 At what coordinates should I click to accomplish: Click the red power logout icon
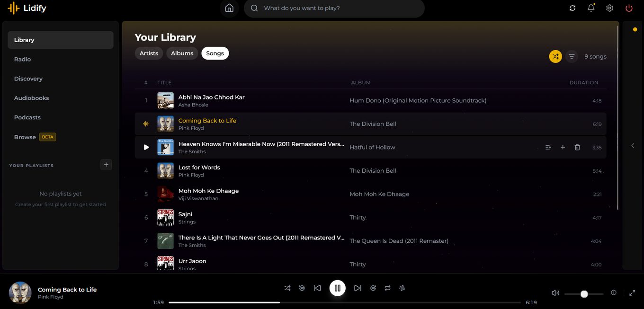point(629,8)
